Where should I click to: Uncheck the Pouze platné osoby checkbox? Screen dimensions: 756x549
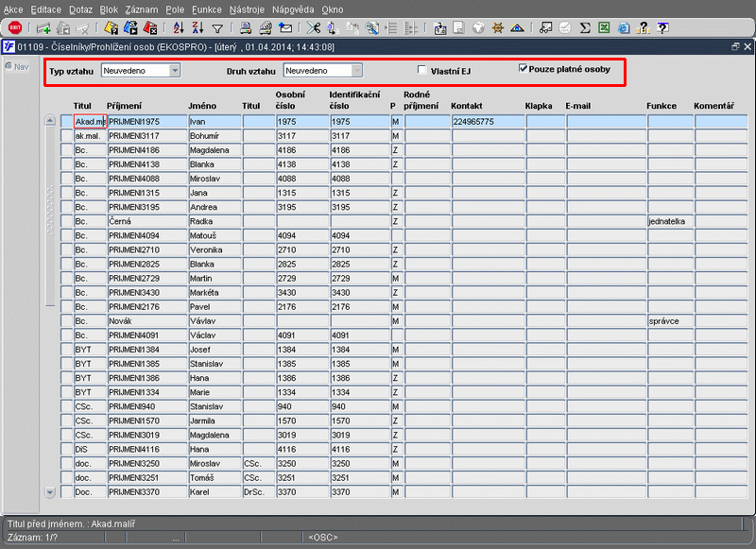tap(524, 69)
